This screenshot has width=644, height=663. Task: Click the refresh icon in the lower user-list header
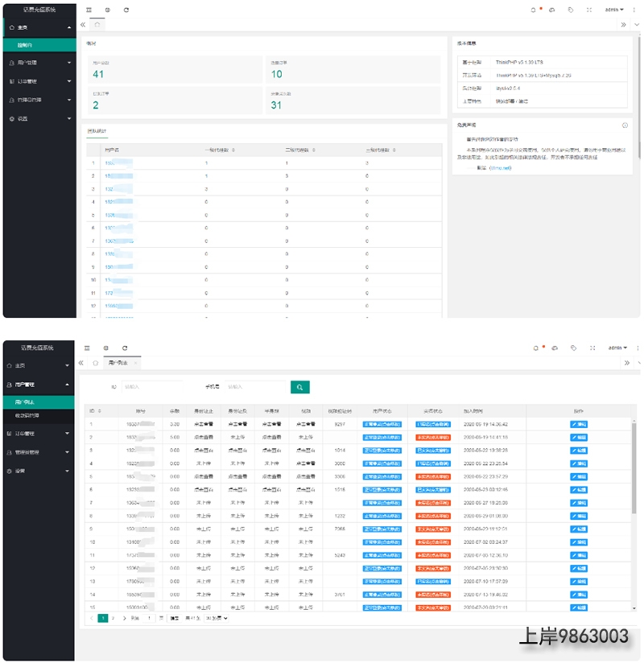(125, 348)
